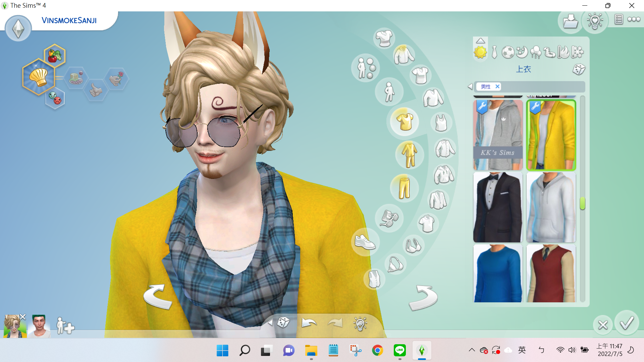This screenshot has height=362, width=644.
Task: Remove the 男性 filter tag
Action: click(x=497, y=86)
